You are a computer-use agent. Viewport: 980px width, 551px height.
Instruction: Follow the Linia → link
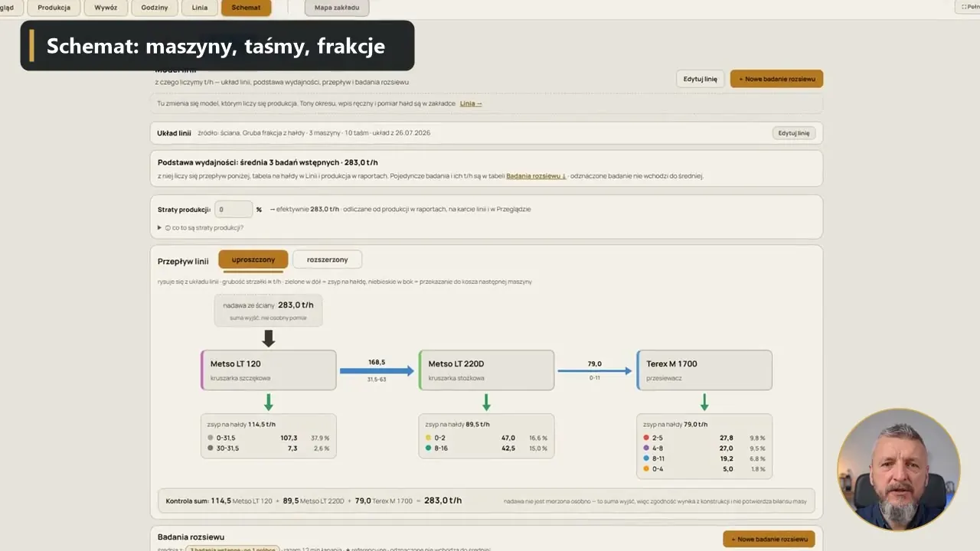click(x=471, y=103)
